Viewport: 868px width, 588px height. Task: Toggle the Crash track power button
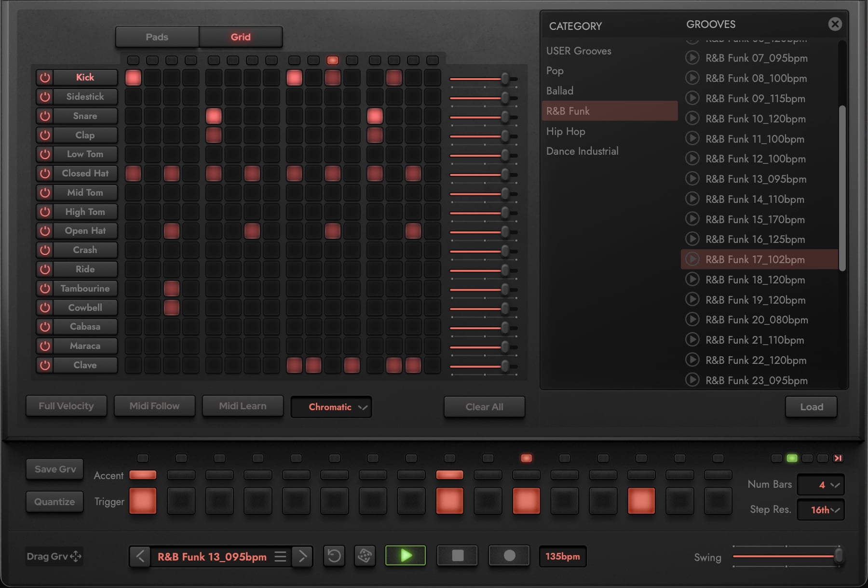click(45, 250)
